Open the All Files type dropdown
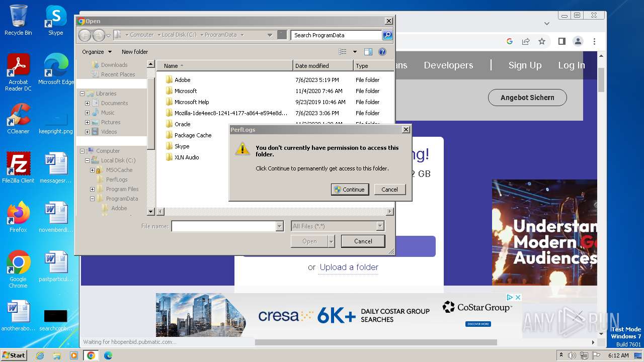Screen dimensions: 644x362 pos(380,226)
